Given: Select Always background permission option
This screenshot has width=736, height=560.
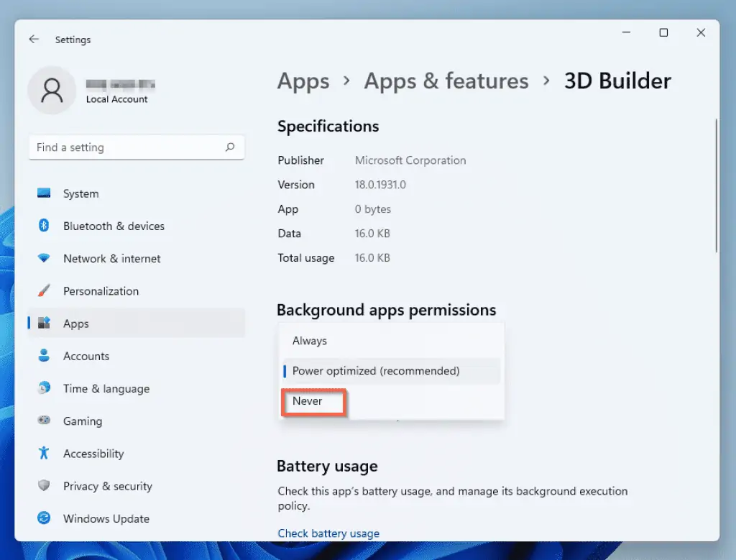Looking at the screenshot, I should [x=310, y=341].
